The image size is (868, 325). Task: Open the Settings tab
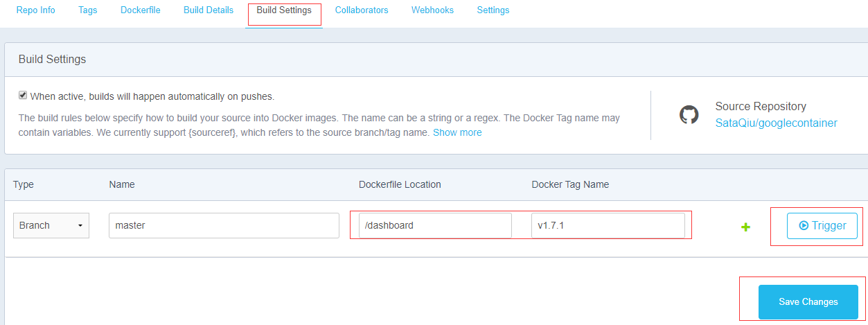493,10
